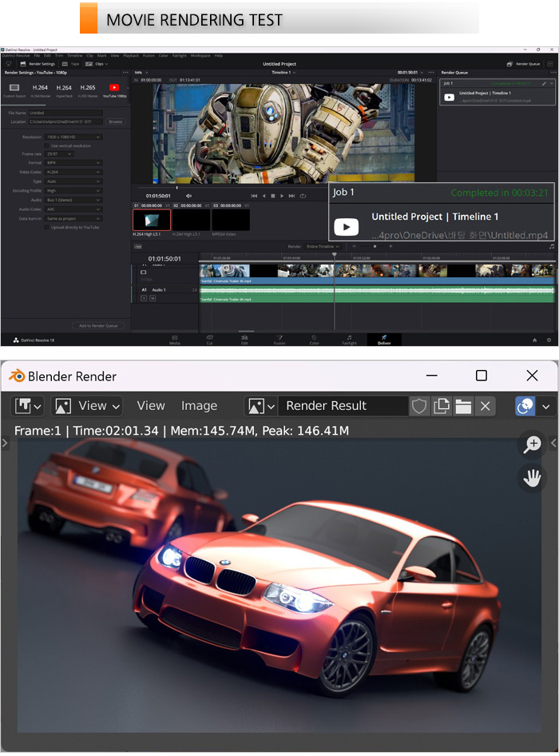
Task: Click Blender image browse icon beside Render Result
Action: [x=261, y=406]
